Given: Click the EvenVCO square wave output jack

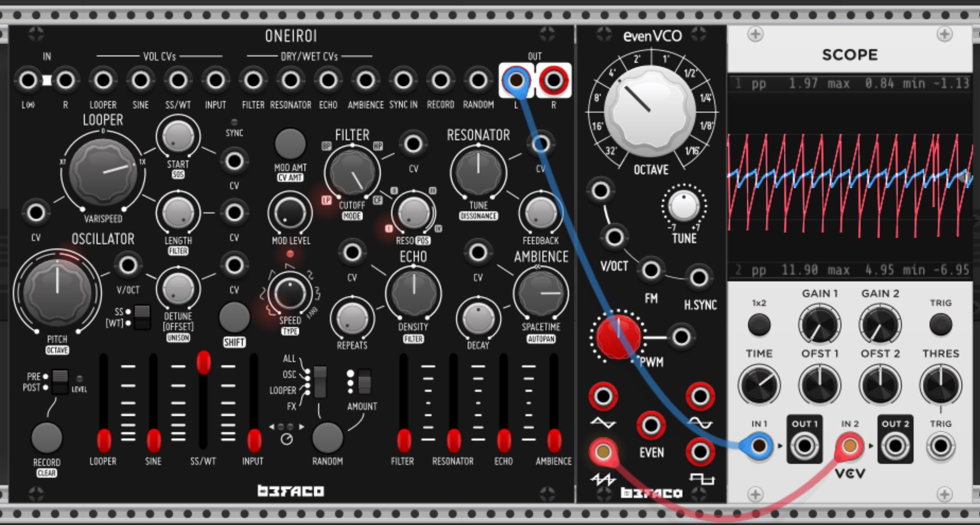Looking at the screenshot, I should [700, 452].
